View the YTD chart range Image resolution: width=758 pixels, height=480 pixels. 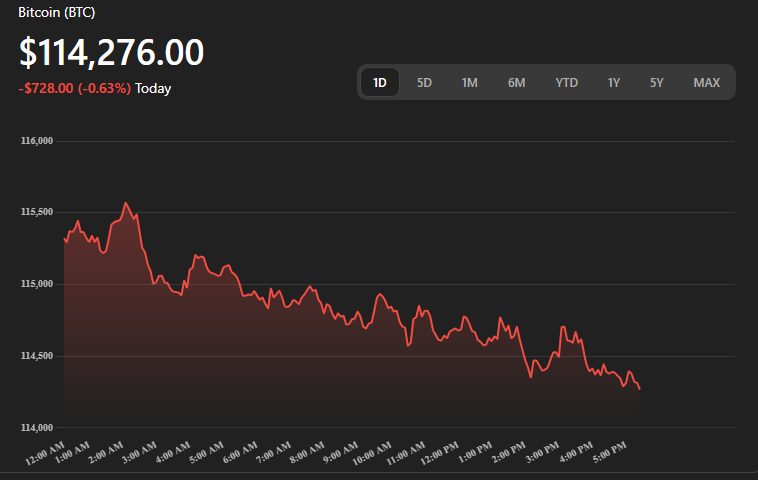pos(567,83)
